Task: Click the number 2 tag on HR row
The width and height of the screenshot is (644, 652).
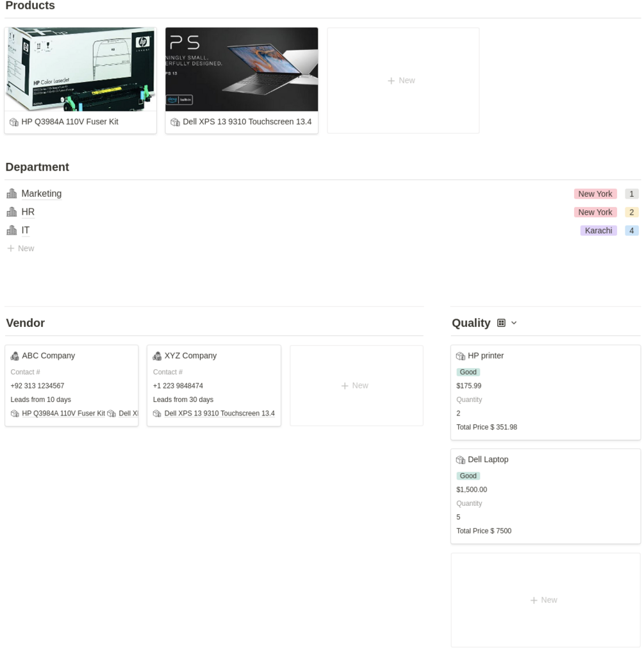Action: pos(632,212)
